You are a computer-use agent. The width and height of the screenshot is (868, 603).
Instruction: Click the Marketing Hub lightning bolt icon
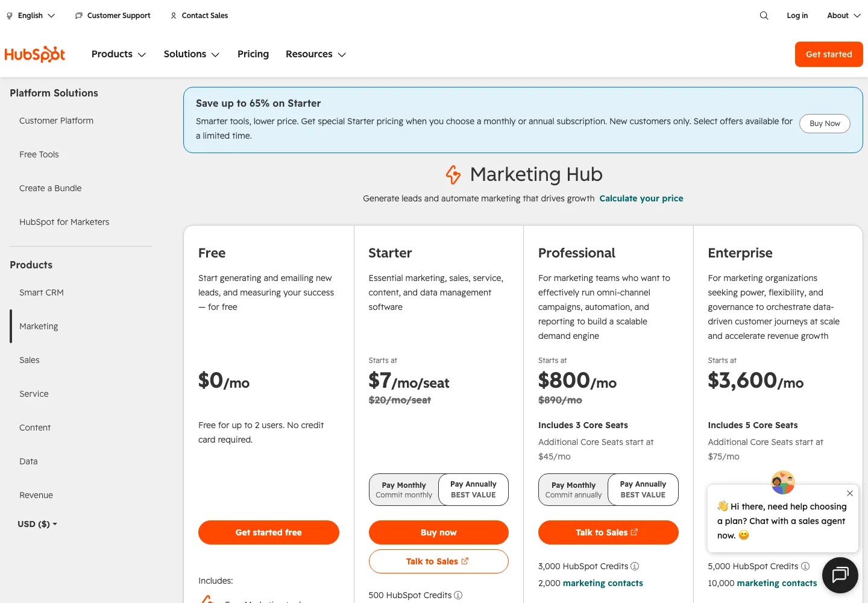click(x=453, y=174)
